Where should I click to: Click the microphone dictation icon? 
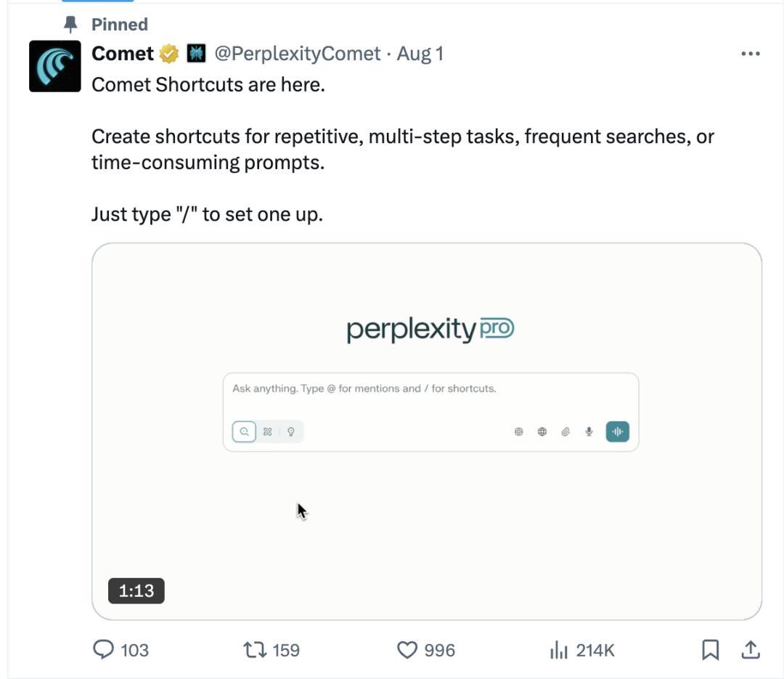click(589, 432)
